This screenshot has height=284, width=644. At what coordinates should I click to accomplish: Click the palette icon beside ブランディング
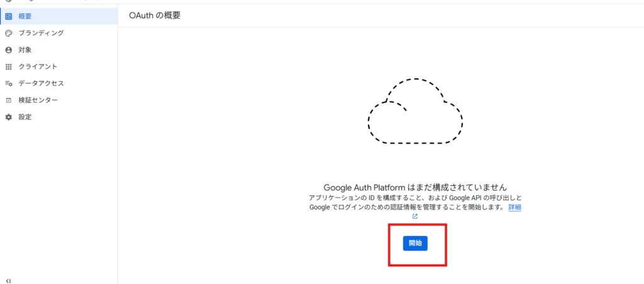[8, 33]
